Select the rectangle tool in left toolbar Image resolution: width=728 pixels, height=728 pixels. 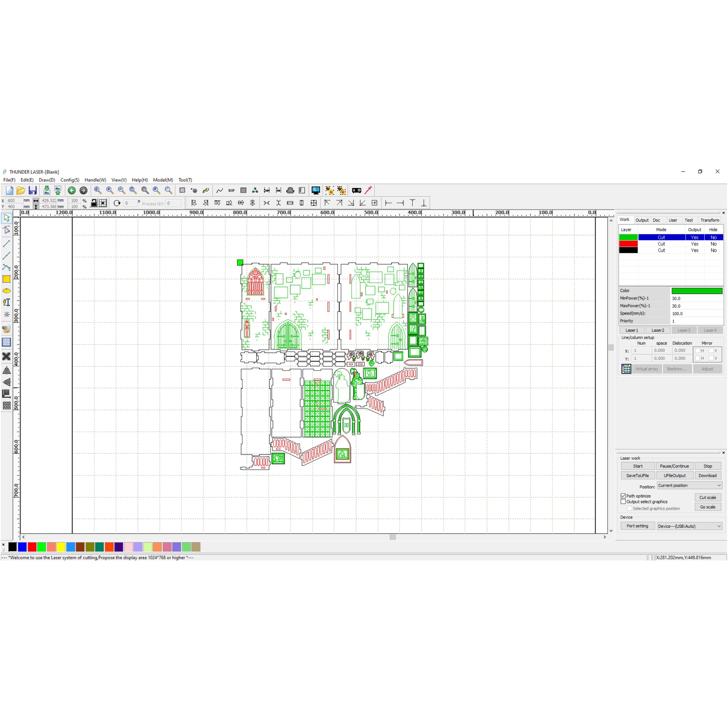(6, 279)
